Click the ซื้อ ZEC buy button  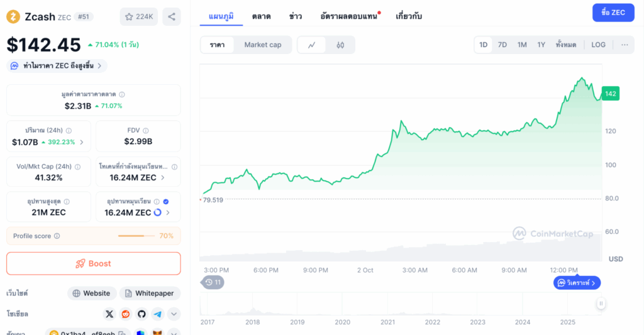pos(613,13)
